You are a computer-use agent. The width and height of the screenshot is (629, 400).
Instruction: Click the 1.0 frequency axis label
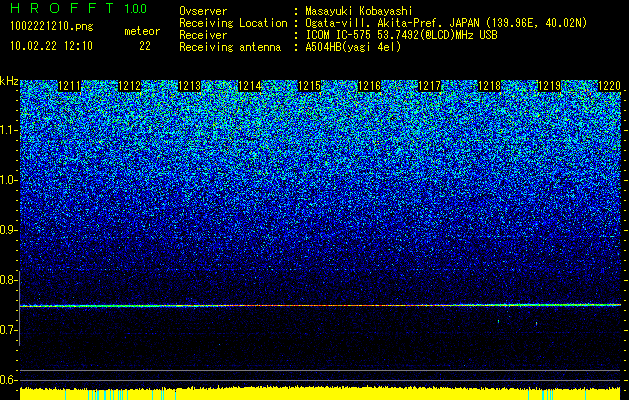tap(8, 180)
